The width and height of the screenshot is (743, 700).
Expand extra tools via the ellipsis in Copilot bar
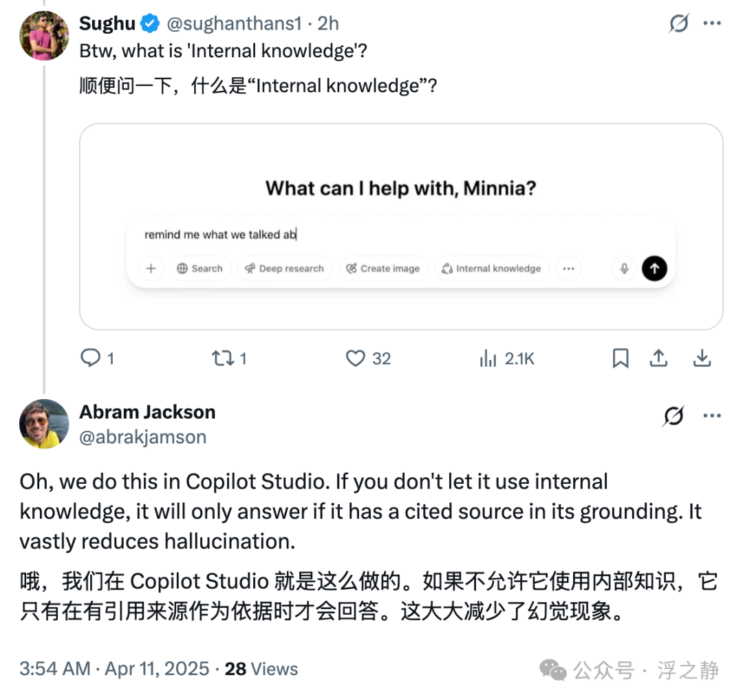(569, 268)
